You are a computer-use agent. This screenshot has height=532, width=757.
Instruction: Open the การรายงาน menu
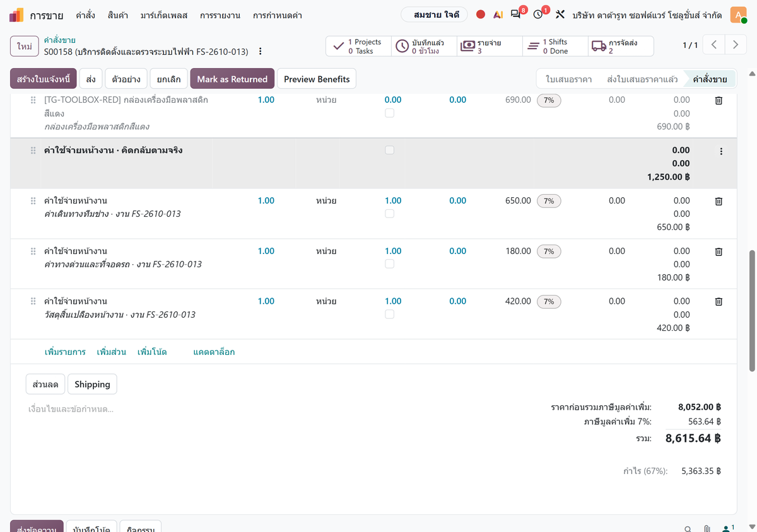(220, 14)
